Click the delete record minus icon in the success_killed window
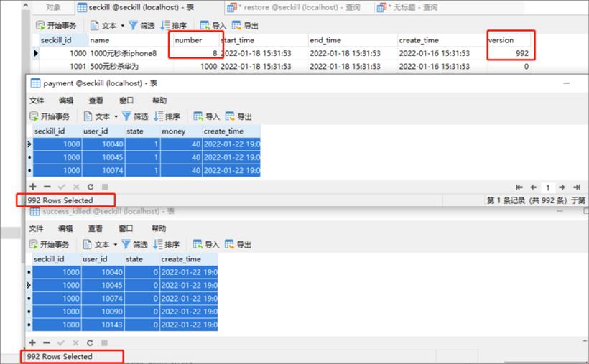 (x=47, y=342)
